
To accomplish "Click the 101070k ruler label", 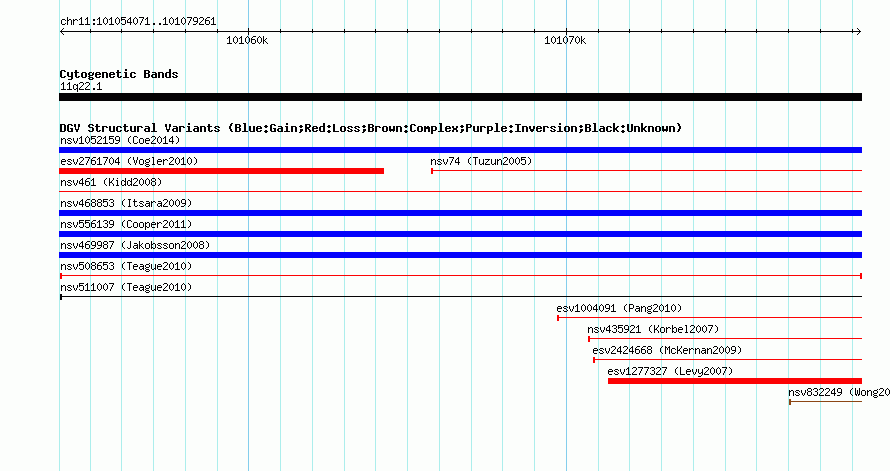I will (x=565, y=40).
